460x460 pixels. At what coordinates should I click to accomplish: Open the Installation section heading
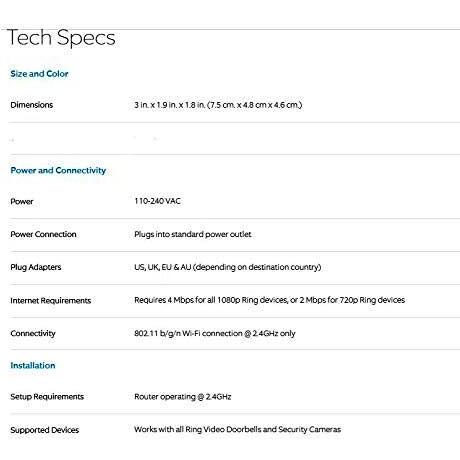click(x=33, y=365)
